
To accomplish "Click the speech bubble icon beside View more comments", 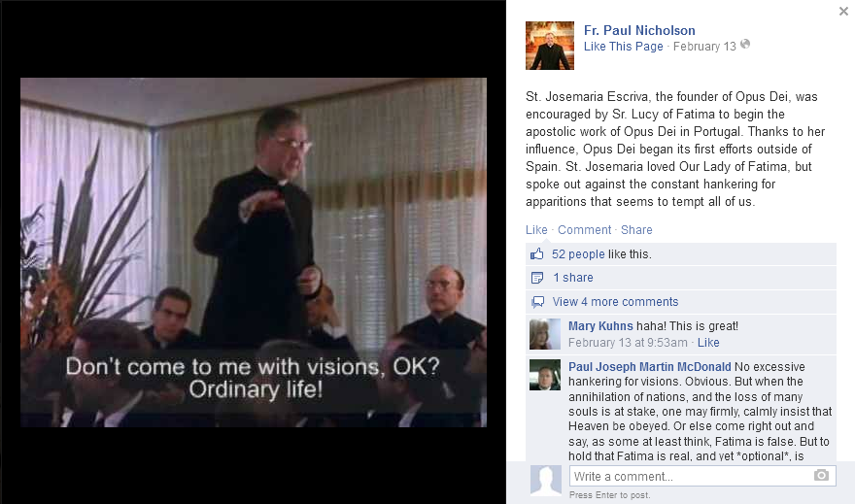I will [x=537, y=302].
